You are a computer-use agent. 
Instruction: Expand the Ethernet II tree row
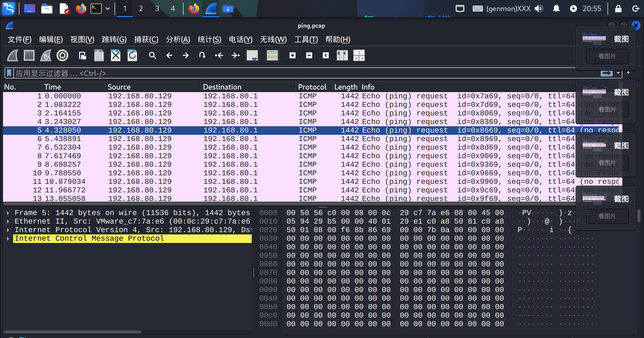pyautogui.click(x=8, y=221)
